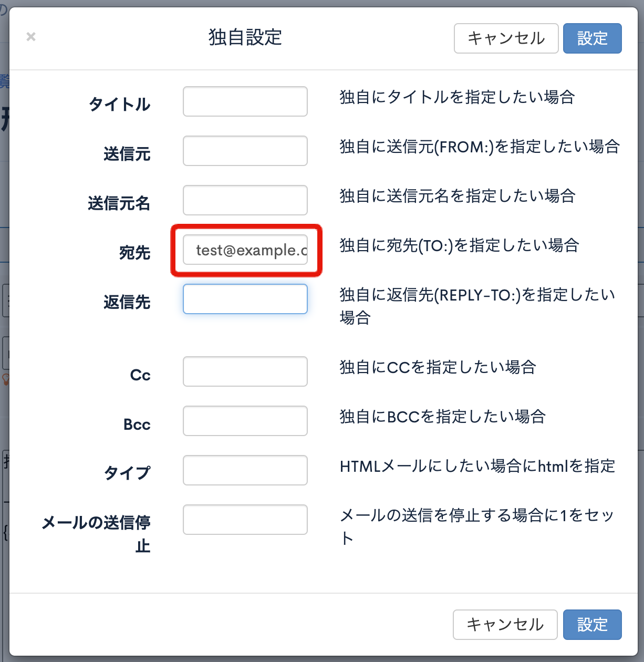Click the Bcc field label
The image size is (644, 662).
click(x=137, y=424)
